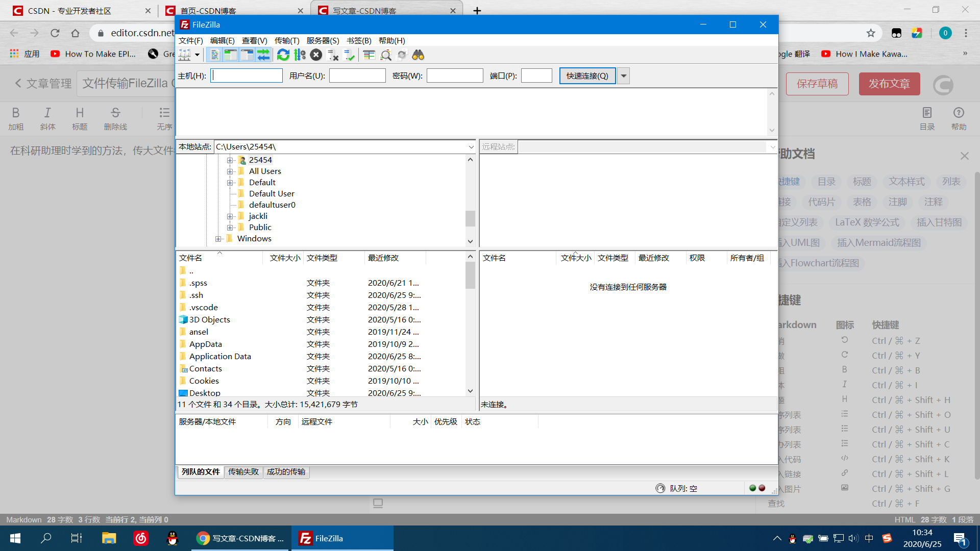Expand the jackli folder tree node
The height and width of the screenshot is (551, 980).
tap(230, 216)
